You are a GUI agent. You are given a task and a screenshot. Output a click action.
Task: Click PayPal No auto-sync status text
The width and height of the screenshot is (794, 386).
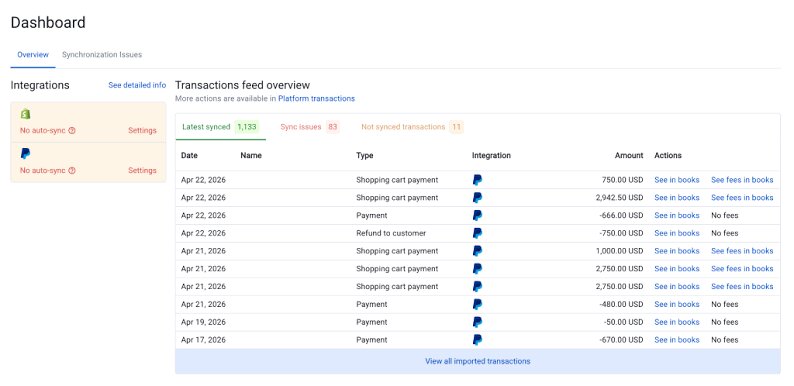pos(43,171)
